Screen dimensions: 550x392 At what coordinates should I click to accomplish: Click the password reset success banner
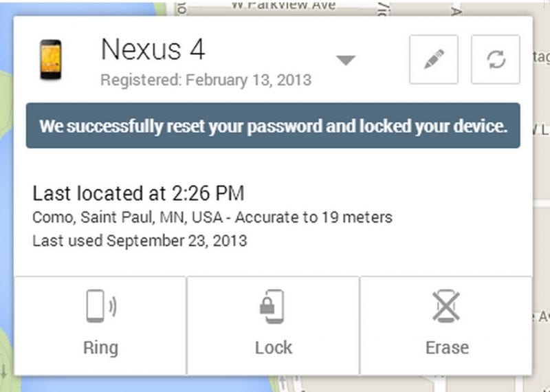[273, 126]
